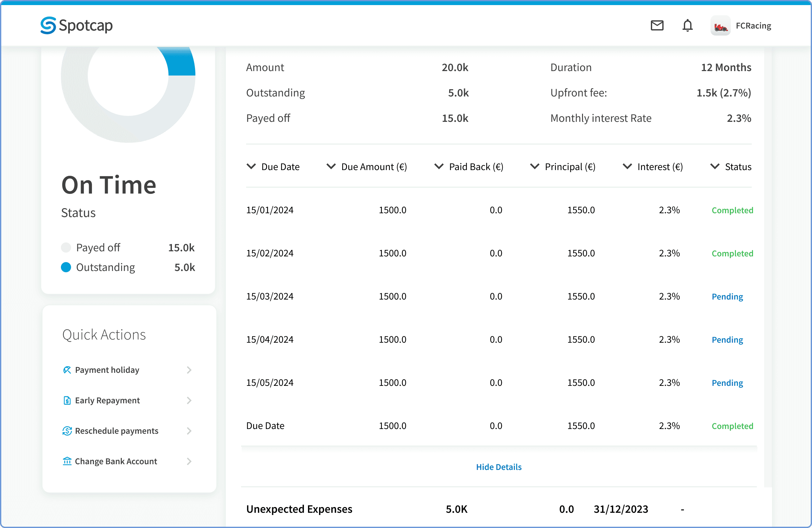Click the Reschedule payments cycle icon

point(67,431)
